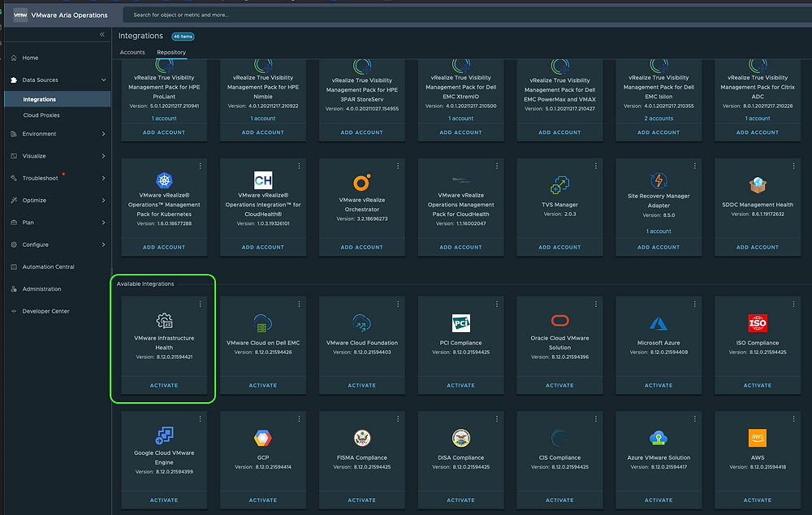Screen dimensions: 812x515
Task: Click the Site Recovery Manager Adapter icon
Action: (x=659, y=180)
